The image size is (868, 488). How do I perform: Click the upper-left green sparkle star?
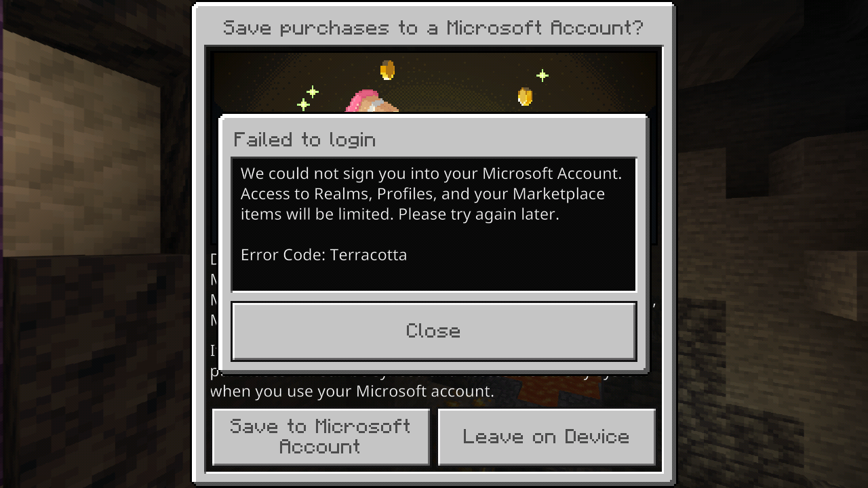tap(312, 91)
